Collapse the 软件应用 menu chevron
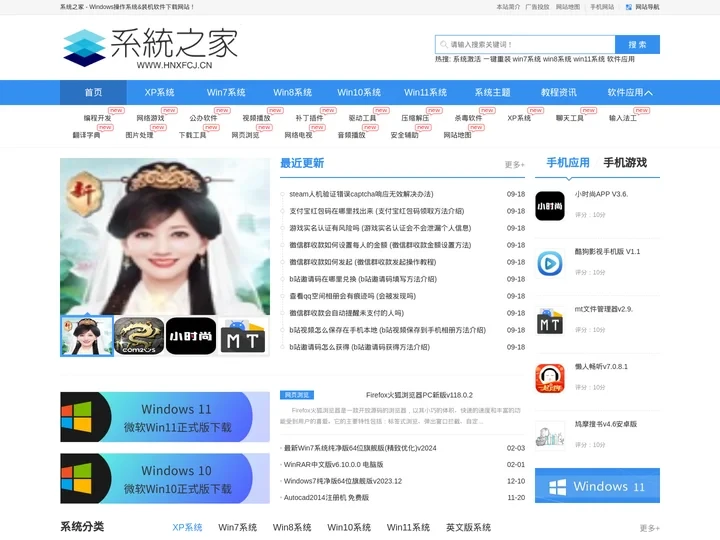720x540 pixels. (648, 93)
